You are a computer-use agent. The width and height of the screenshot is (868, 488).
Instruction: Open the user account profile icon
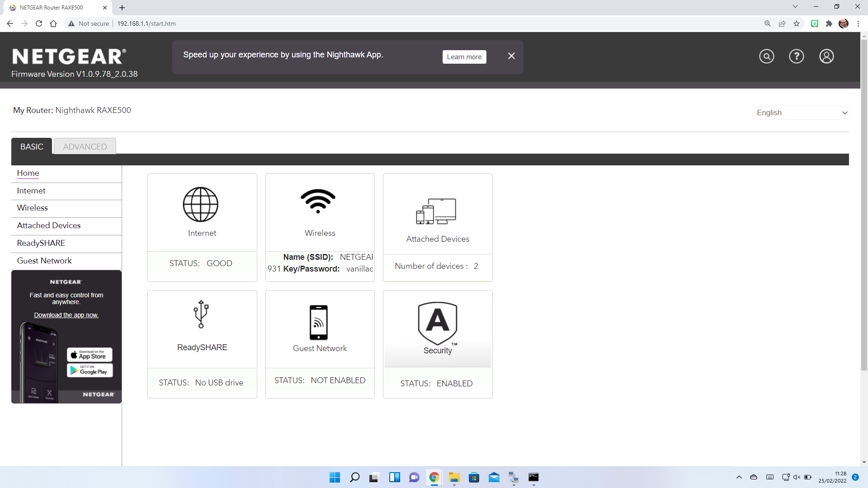click(x=827, y=56)
